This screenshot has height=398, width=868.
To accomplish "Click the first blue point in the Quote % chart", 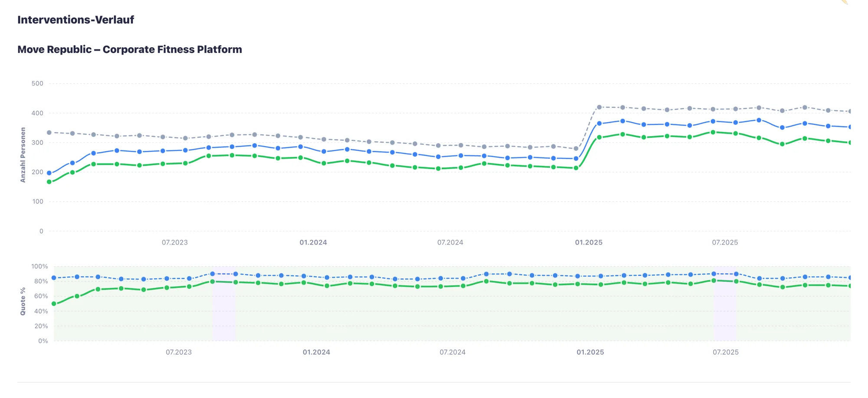I will click(x=54, y=278).
